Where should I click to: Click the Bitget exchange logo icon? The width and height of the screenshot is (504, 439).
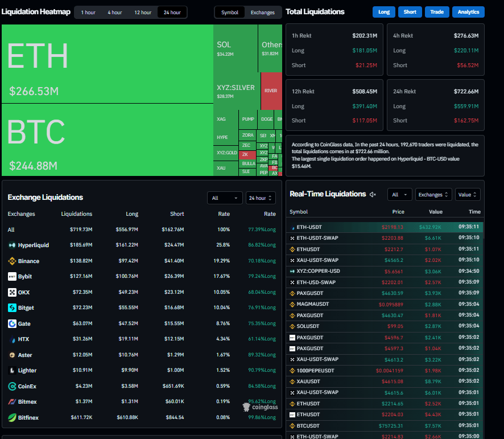point(12,307)
